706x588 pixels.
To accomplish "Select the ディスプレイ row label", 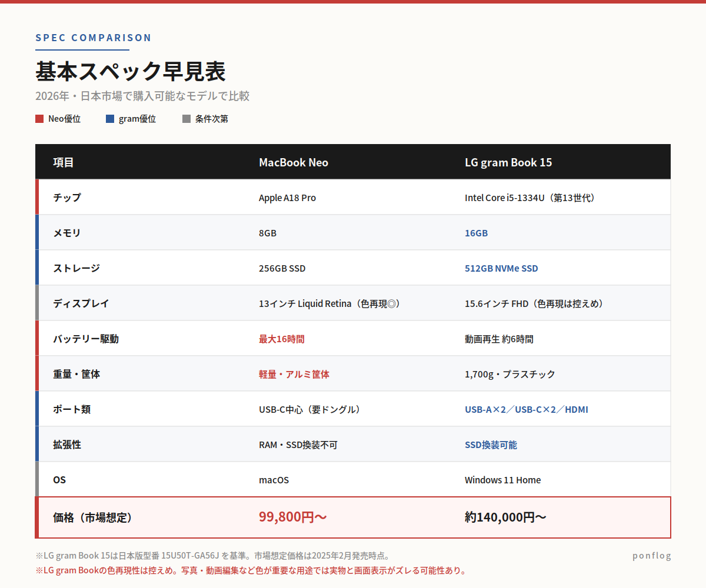I will (81, 303).
